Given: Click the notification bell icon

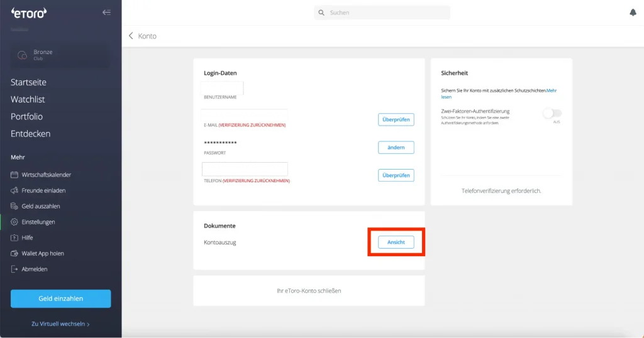Looking at the screenshot, I should coord(633,13).
